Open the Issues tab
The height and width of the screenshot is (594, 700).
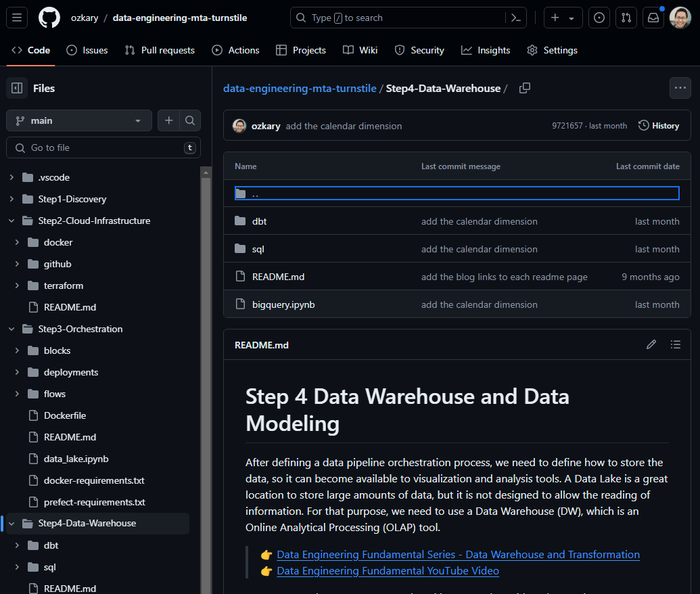(x=87, y=50)
